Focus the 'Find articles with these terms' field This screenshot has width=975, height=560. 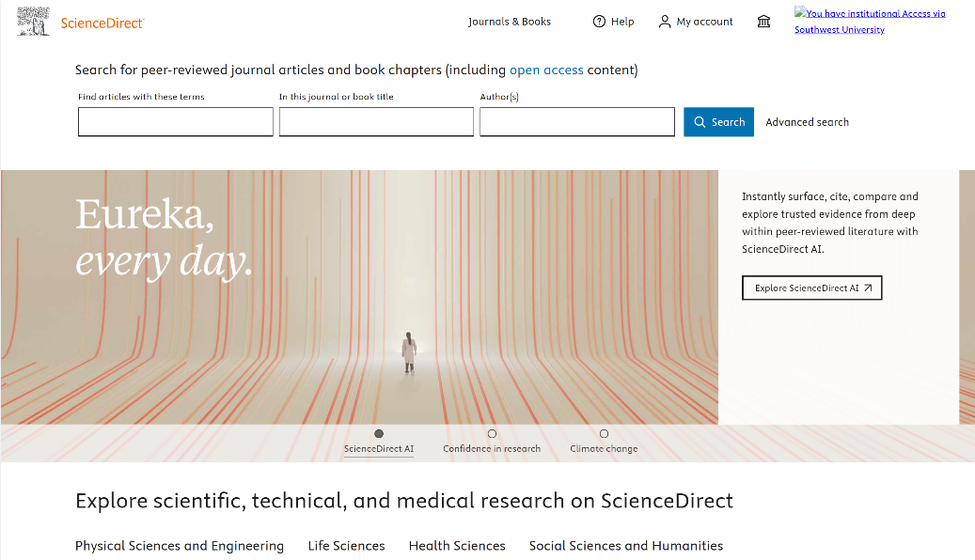(176, 122)
